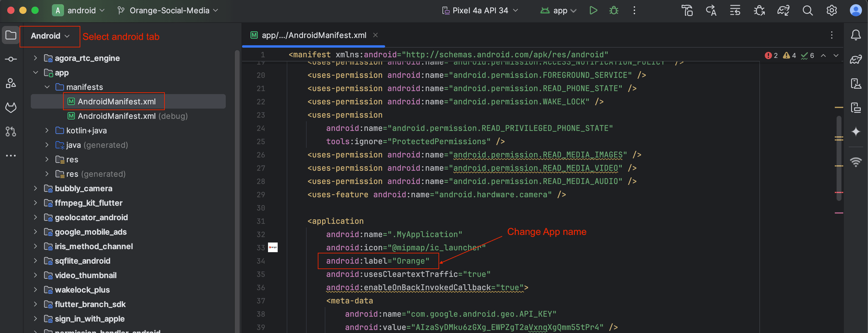
Task: Open the Pixel 4a API 34 device selector
Action: pyautogui.click(x=480, y=11)
